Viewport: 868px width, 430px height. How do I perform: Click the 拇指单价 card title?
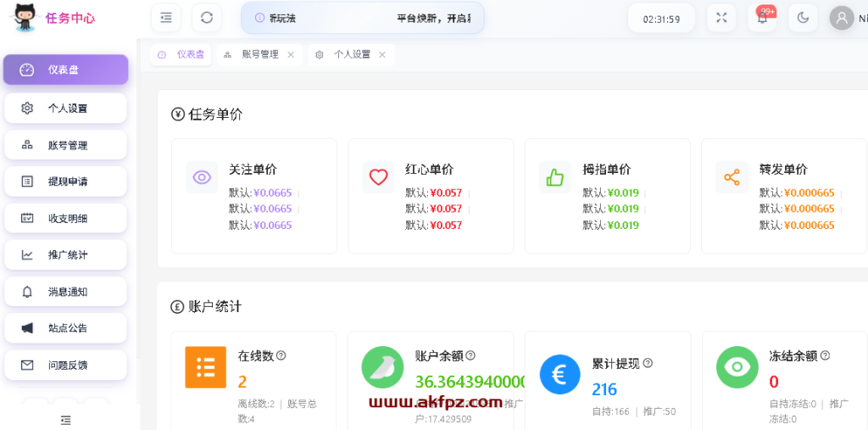(607, 170)
